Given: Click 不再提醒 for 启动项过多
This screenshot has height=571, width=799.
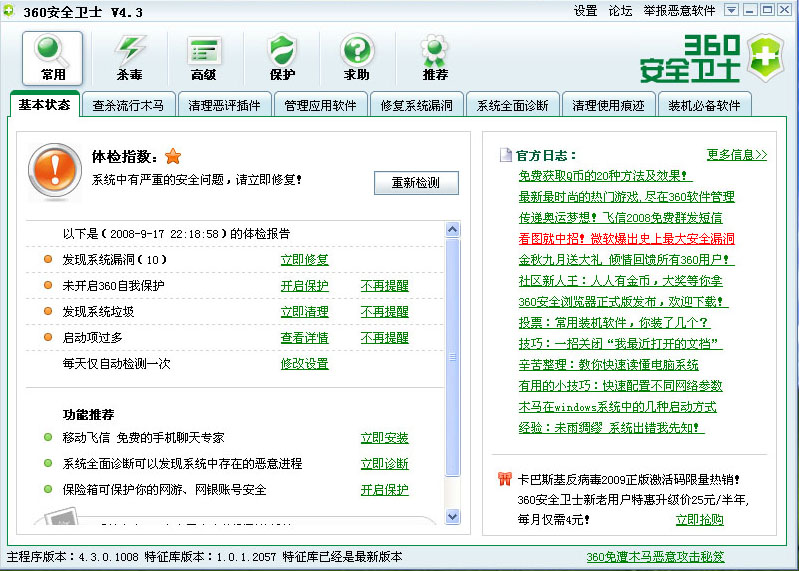Looking at the screenshot, I should click(385, 338).
